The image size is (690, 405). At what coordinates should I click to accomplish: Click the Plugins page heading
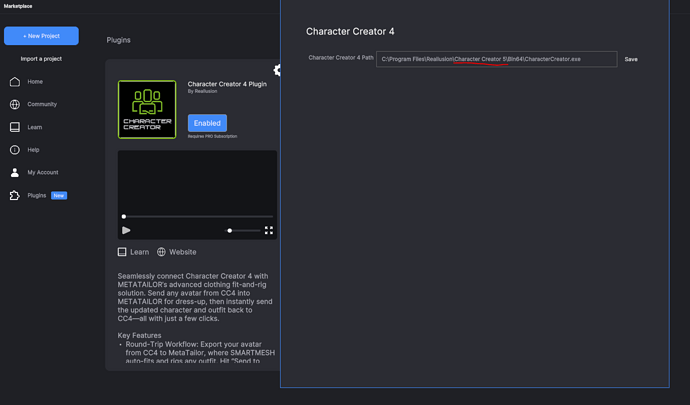tap(118, 40)
